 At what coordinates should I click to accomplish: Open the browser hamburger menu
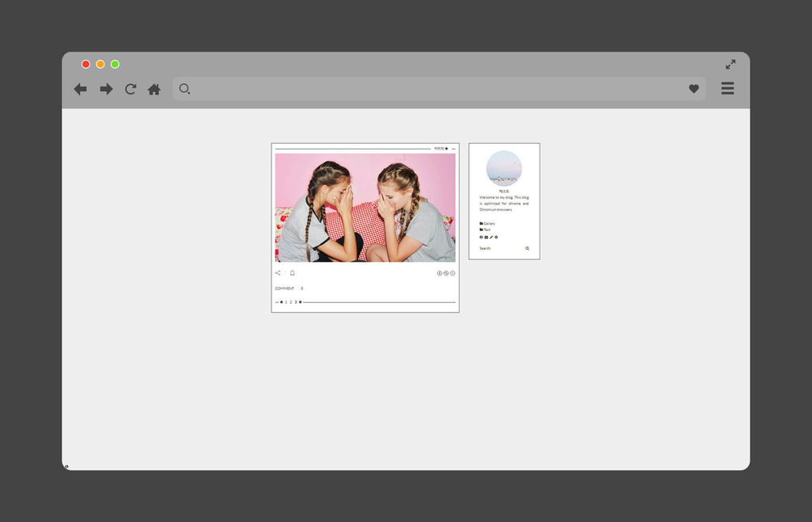coord(728,88)
